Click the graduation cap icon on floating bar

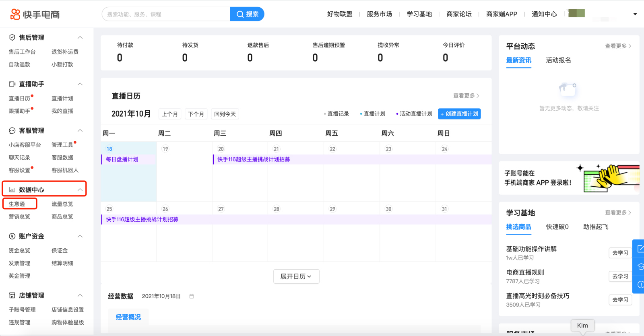tap(640, 266)
